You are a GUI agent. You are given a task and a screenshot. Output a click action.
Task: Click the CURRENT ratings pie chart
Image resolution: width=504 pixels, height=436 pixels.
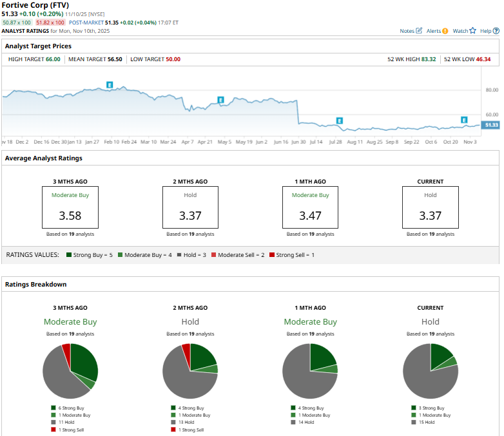pos(431,371)
